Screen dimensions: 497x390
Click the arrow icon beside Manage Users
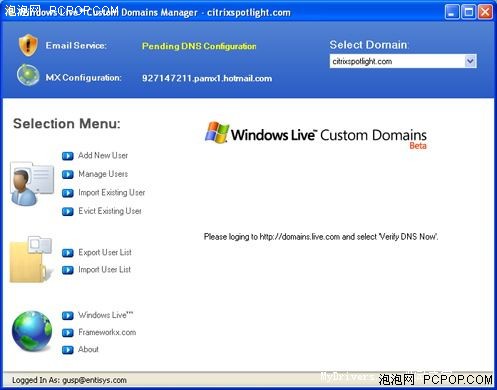[68, 174]
